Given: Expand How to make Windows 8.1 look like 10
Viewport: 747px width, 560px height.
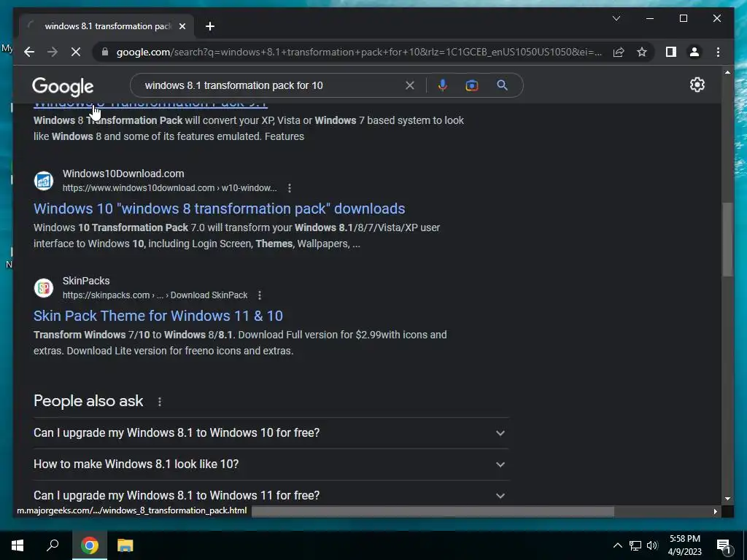Looking at the screenshot, I should tap(271, 464).
